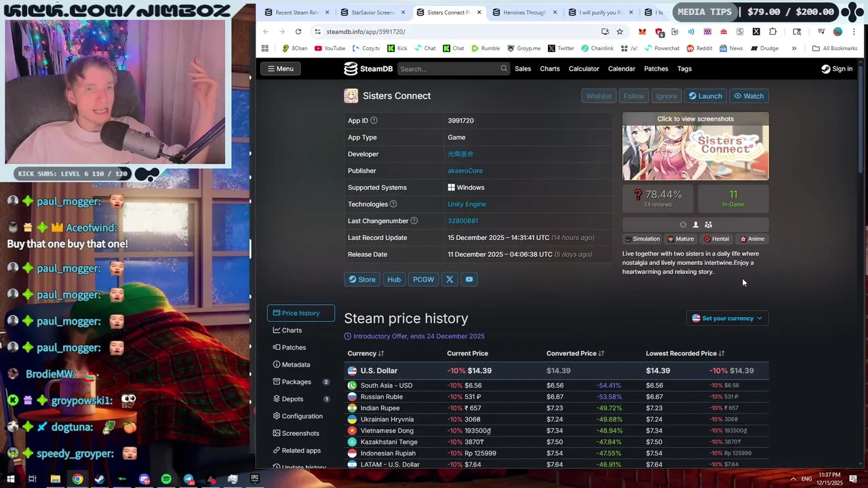Open the Telegram taskbar icon
868x488 pixels.
pos(189,479)
